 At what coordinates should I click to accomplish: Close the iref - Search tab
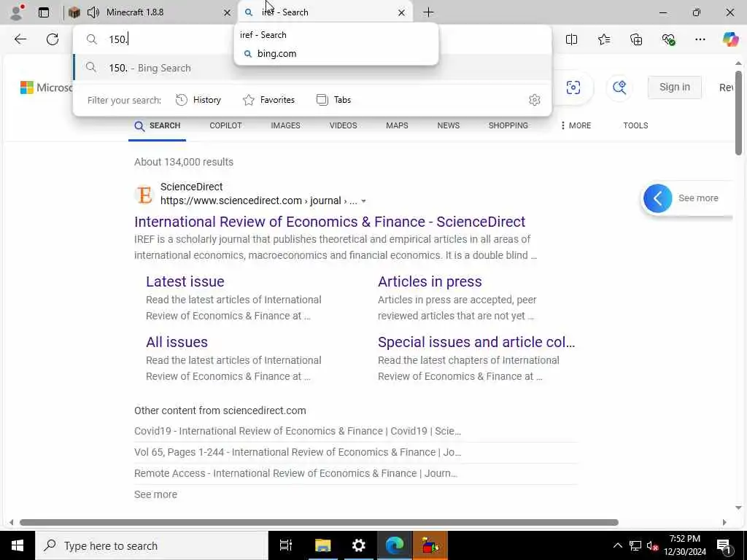[x=402, y=12]
